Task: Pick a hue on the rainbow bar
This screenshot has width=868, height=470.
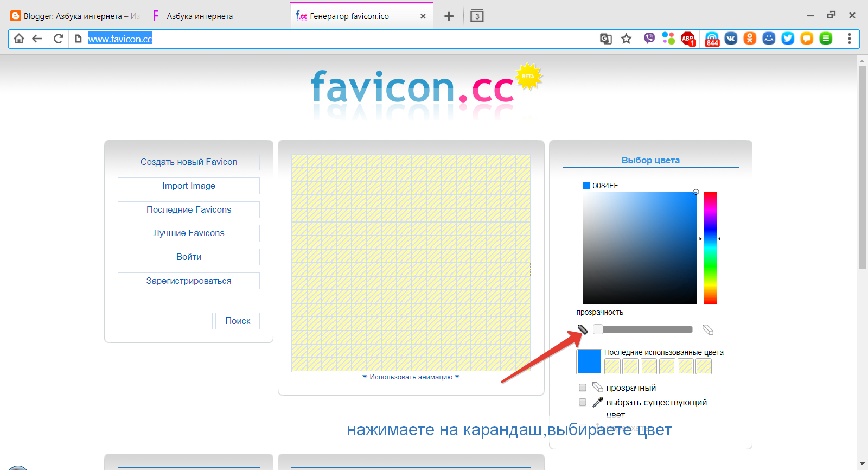Action: [710, 247]
